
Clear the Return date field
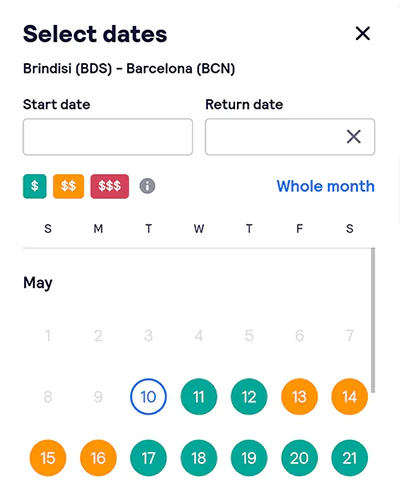pos(354,137)
